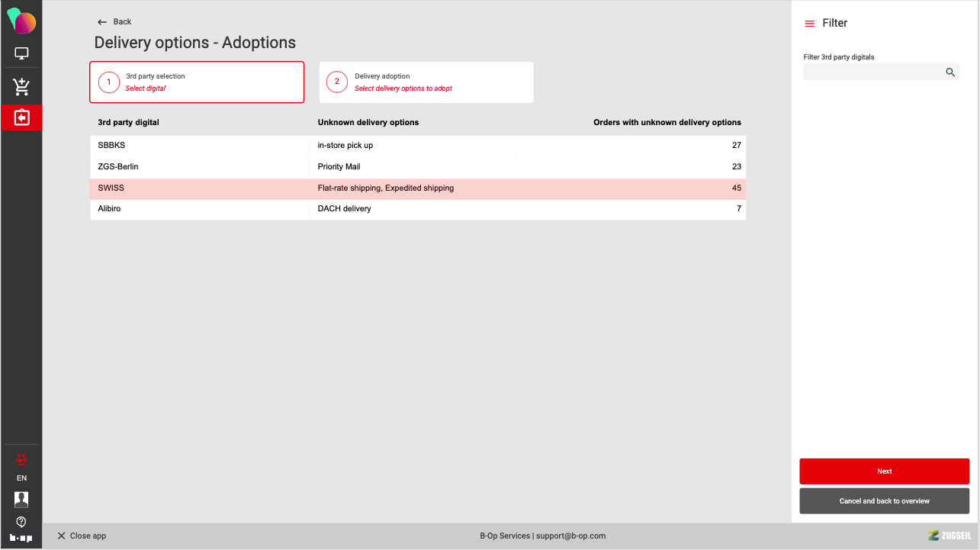
Task: Select step 1 '3rd party selection'
Action: tap(197, 82)
